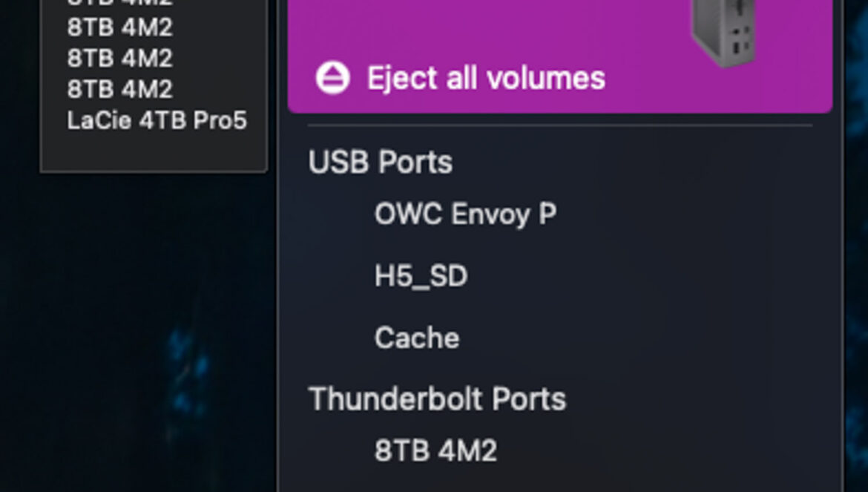Select the middle fully visible 8TB 4M2 list entry
The width and height of the screenshot is (868, 492).
coord(119,58)
